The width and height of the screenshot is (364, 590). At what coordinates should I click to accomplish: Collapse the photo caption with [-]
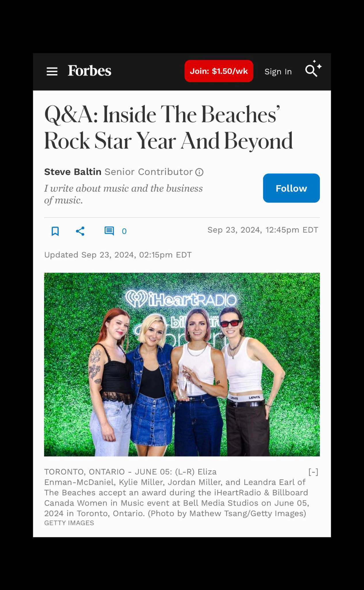[x=313, y=472]
